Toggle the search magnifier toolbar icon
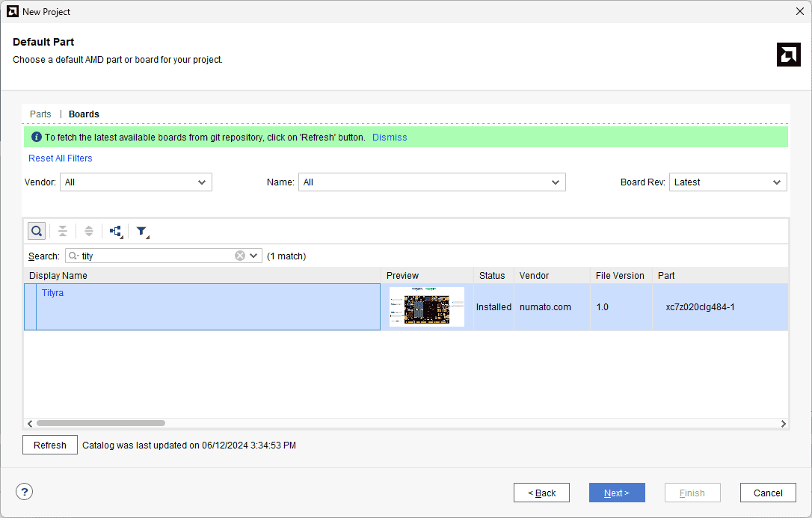 [x=36, y=231]
